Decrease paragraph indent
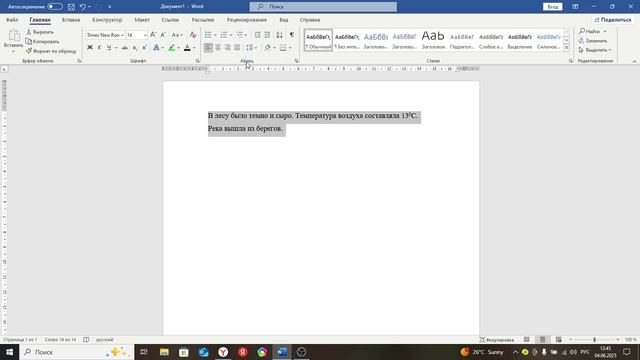The height and width of the screenshot is (360, 640). (x=257, y=35)
